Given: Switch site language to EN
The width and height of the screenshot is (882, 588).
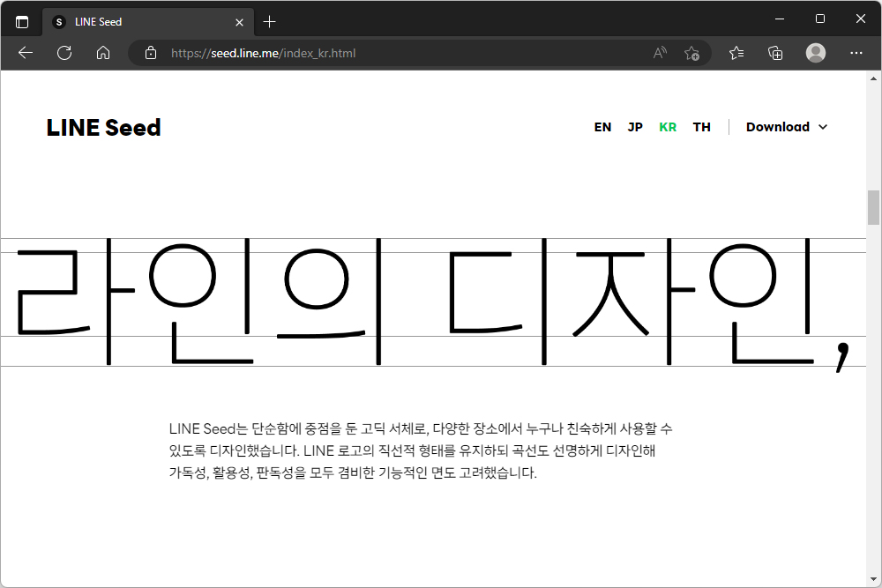Looking at the screenshot, I should [602, 127].
